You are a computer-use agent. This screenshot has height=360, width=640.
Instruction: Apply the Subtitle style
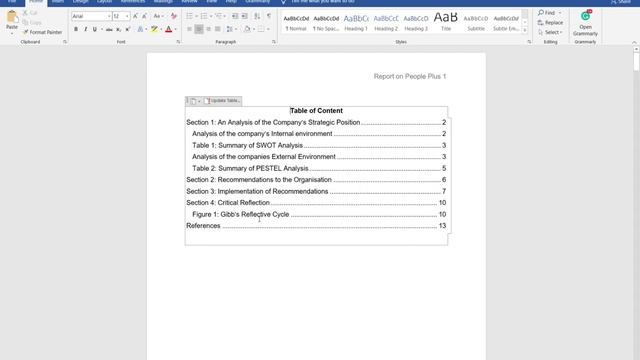476,23
